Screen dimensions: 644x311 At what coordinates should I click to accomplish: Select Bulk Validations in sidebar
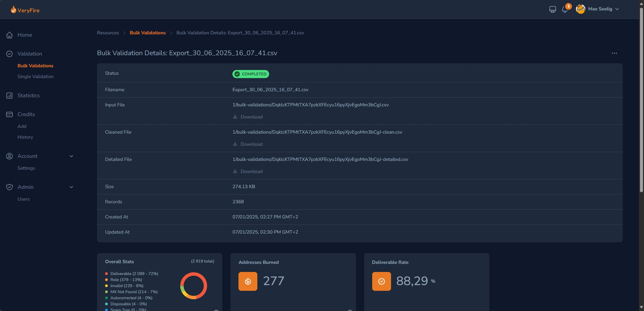[x=35, y=66]
